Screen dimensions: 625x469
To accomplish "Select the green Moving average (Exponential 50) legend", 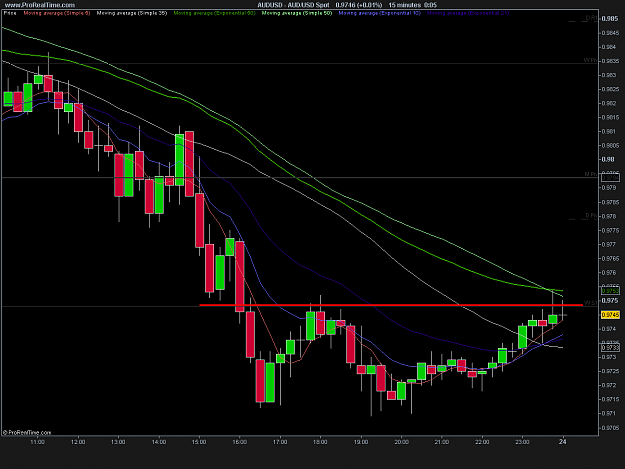I will click(x=214, y=13).
